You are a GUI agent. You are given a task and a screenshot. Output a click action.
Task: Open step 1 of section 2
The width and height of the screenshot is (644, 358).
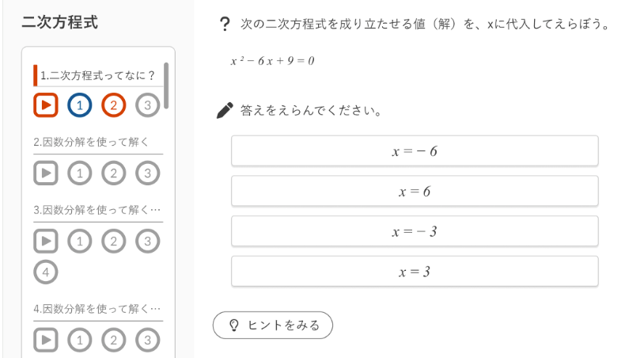tap(80, 173)
